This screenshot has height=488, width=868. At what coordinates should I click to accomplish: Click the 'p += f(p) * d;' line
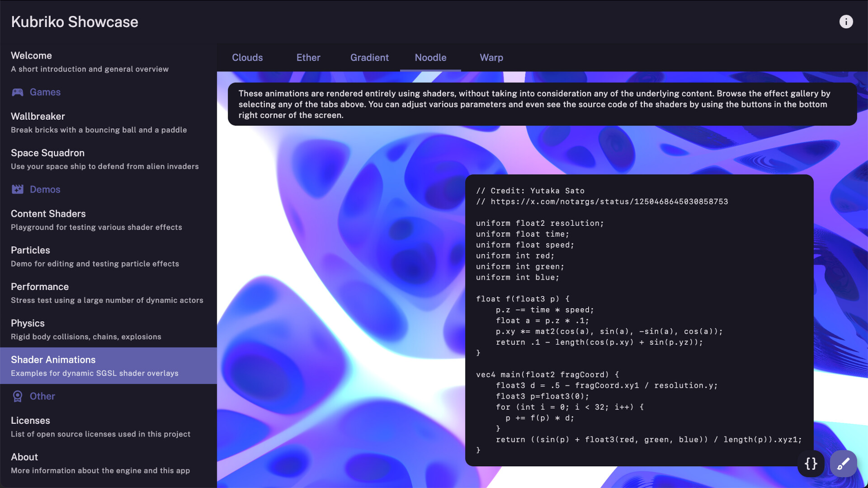[540, 418]
